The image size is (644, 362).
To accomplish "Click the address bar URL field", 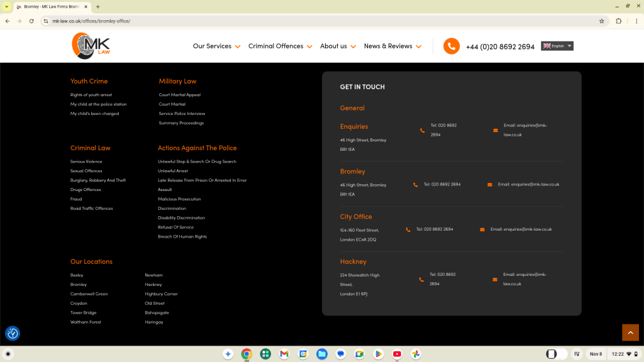I will [314, 21].
